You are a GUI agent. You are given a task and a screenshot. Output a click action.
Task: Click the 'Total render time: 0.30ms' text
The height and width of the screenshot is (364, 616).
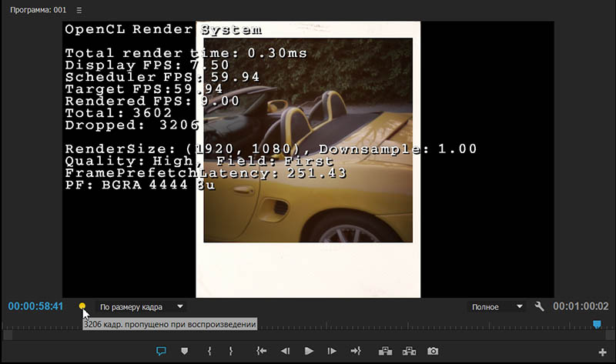click(186, 53)
